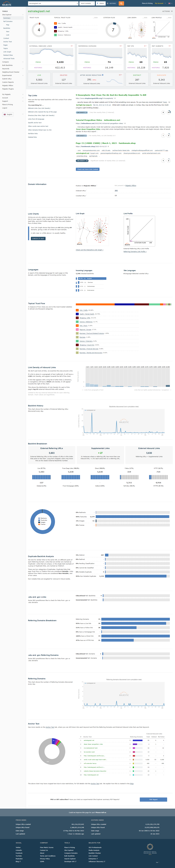Open Plans & Pricing in the header
175x868 pixels.
147,3
